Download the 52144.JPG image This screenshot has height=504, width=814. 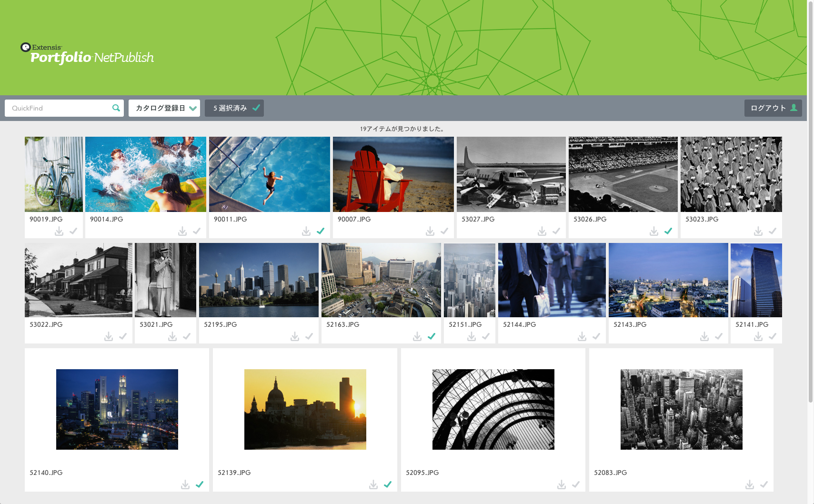click(582, 336)
